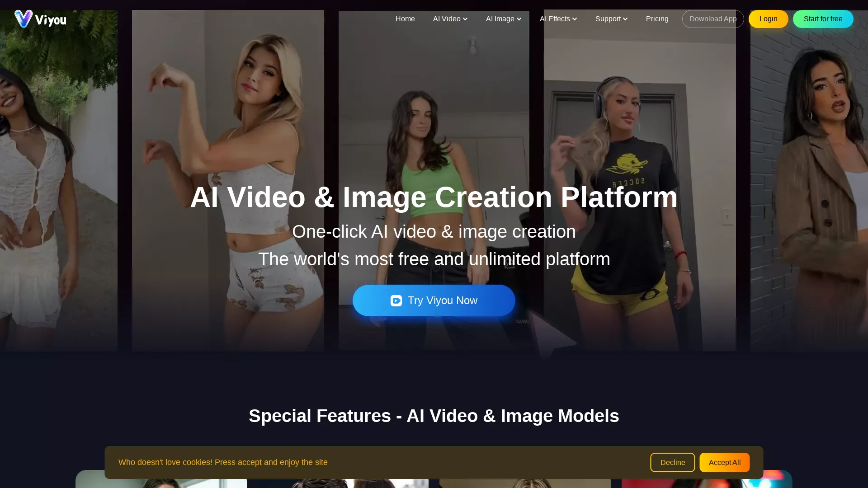Click the play icon inside Try Viyou Now

pos(396,300)
